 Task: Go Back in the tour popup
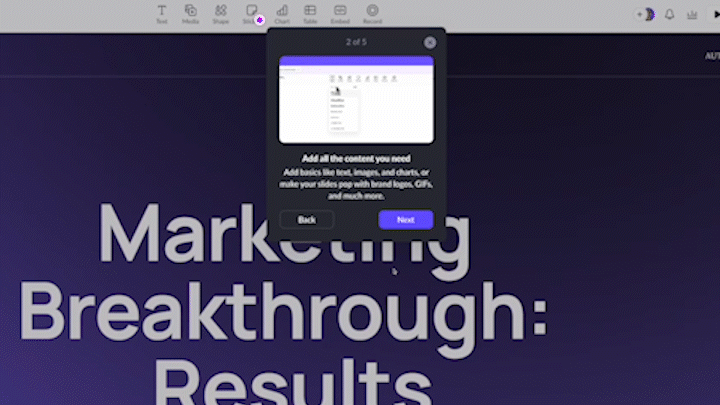tap(306, 220)
